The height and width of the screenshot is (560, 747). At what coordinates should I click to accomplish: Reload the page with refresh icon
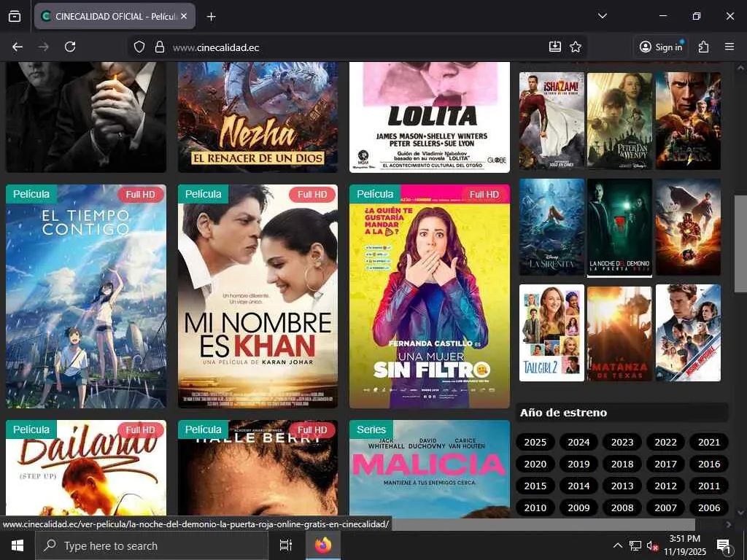[x=70, y=47]
